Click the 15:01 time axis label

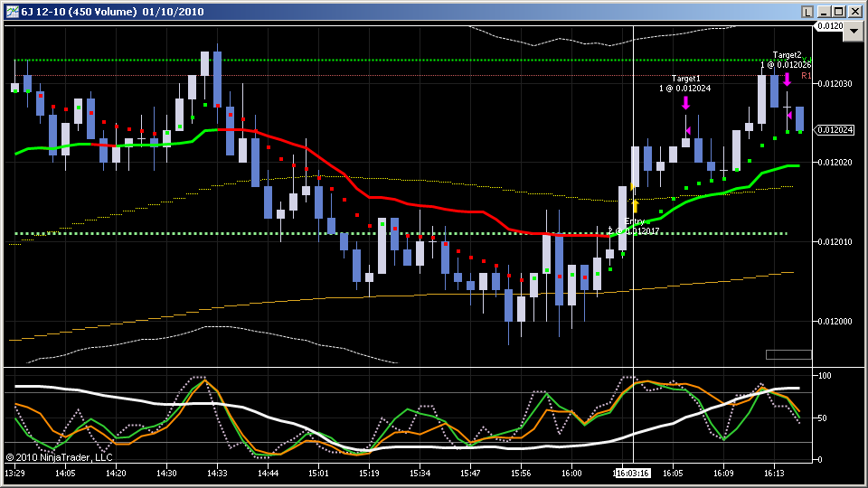[318, 473]
